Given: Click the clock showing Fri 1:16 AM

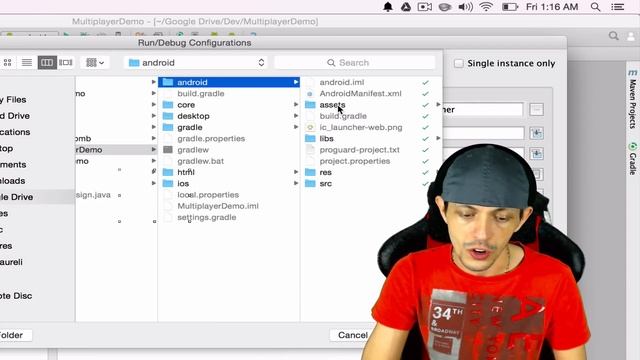Looking at the screenshot, I should pyautogui.click(x=552, y=7).
